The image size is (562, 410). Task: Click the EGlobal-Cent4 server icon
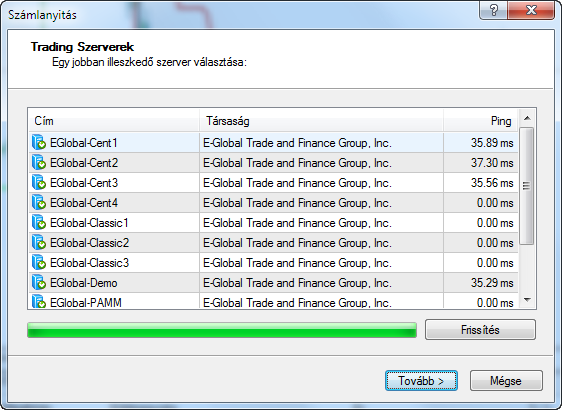pyautogui.click(x=39, y=203)
